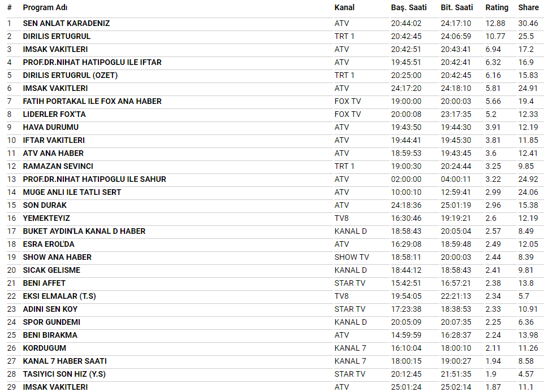Select EKSI ELMALAR (T.S) program title
The image size is (544, 392).
(x=59, y=297)
